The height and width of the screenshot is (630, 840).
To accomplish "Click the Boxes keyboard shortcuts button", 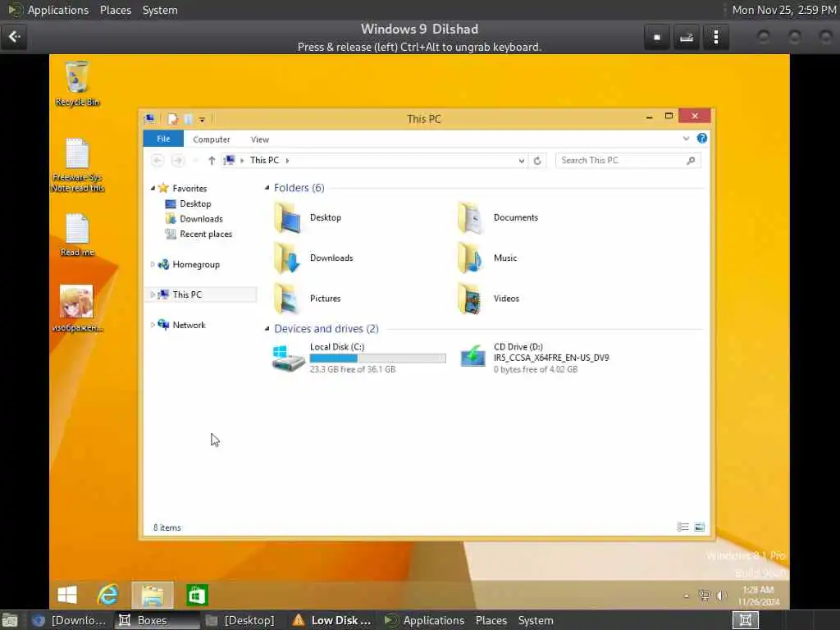I will pyautogui.click(x=687, y=37).
